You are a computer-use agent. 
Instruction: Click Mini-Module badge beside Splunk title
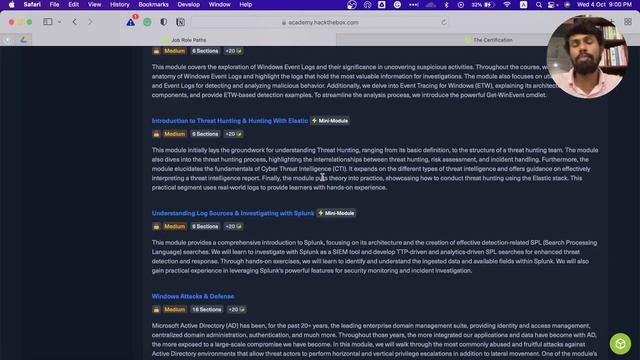[x=336, y=213]
